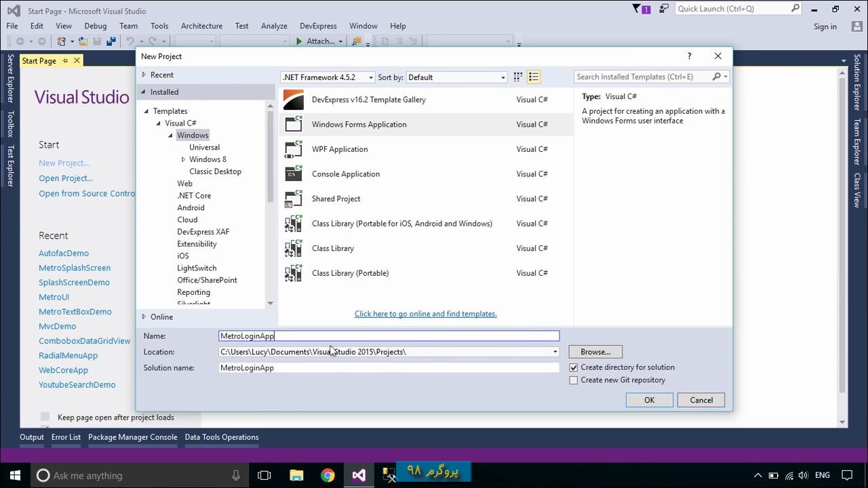Toggle Keep page open after project loads
Image resolution: width=868 pixels, height=488 pixels.
[45, 417]
